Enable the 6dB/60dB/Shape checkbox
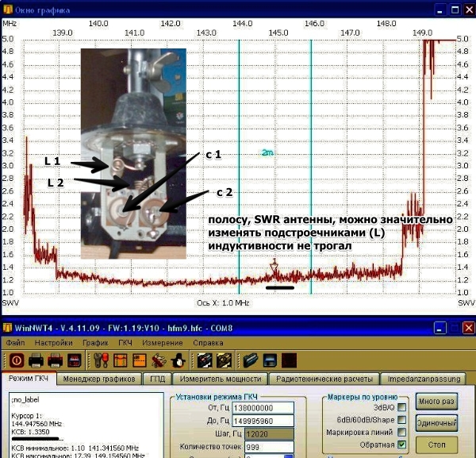Screen dimensions: 476x458 [x=402, y=420]
